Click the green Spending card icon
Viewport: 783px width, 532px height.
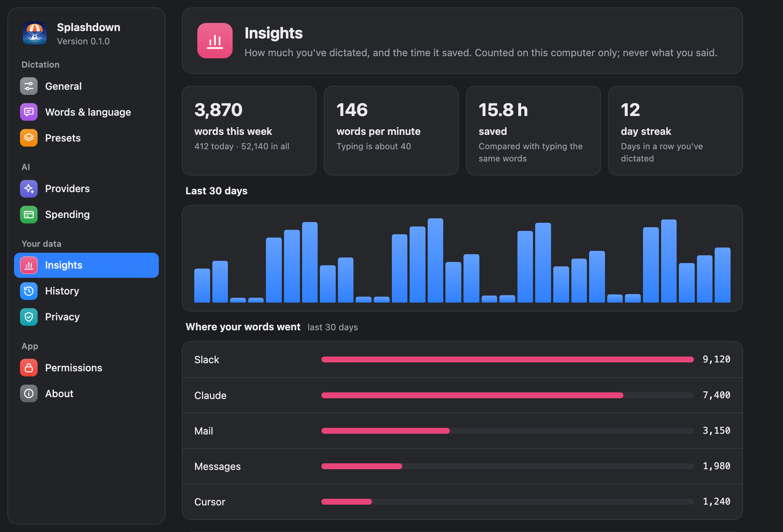[29, 215]
